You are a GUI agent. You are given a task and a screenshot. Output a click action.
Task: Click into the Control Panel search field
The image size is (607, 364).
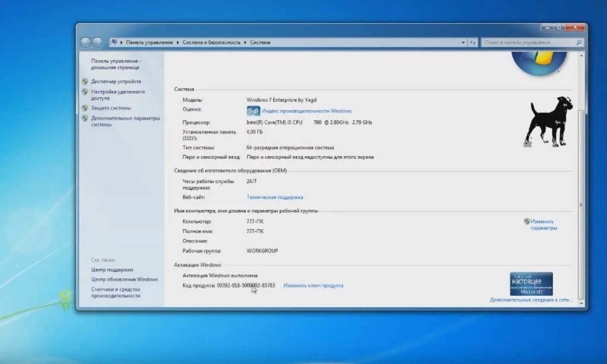[x=529, y=42]
